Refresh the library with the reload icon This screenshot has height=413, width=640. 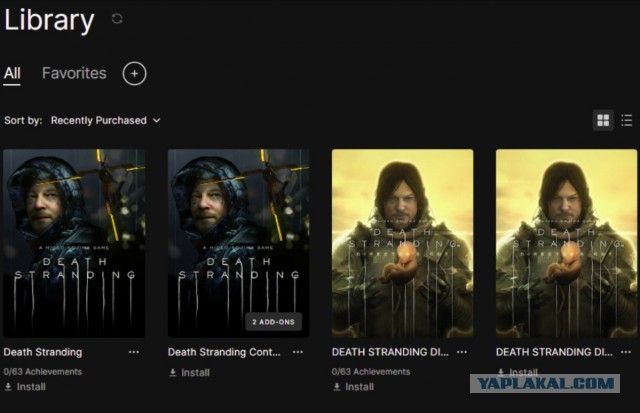tap(117, 19)
